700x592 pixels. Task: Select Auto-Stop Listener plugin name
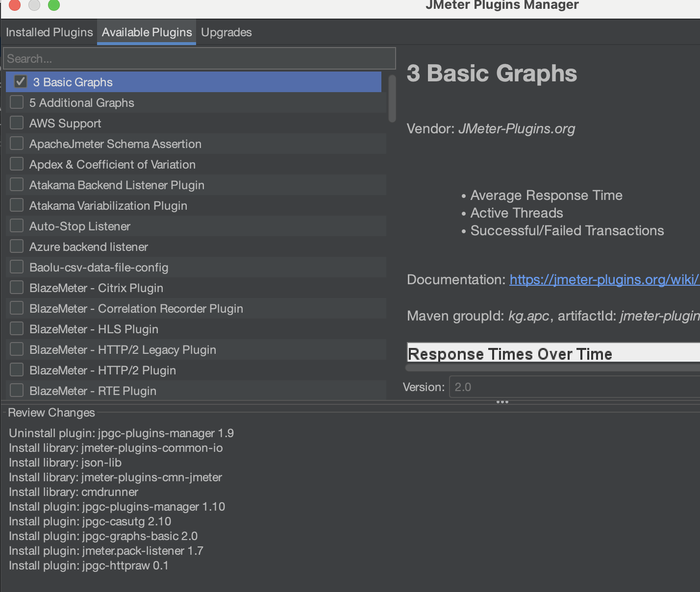click(x=80, y=226)
